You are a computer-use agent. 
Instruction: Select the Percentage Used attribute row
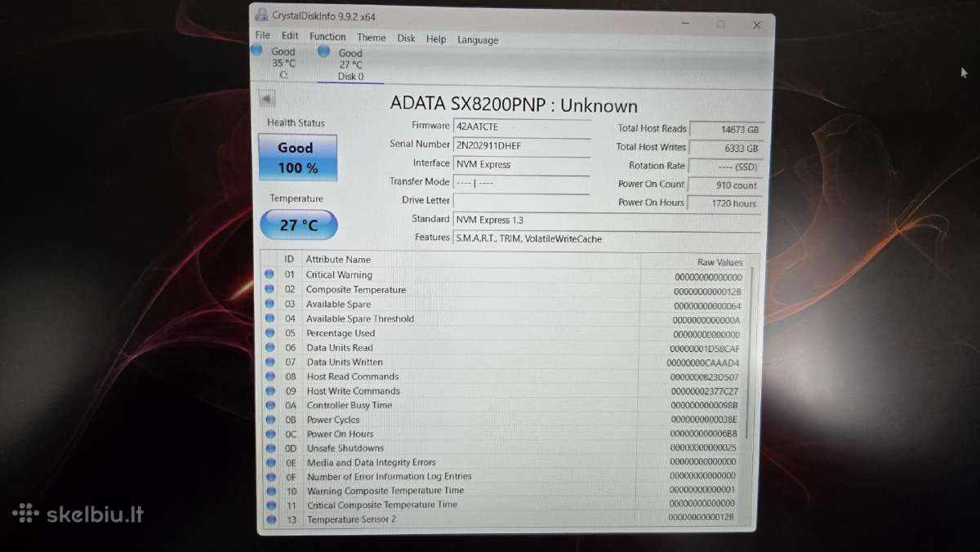pos(504,333)
